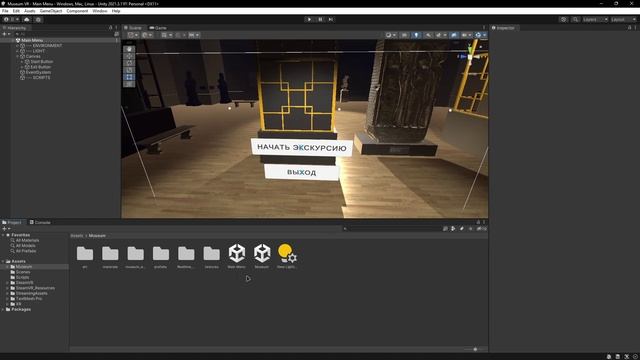Open the Assets menu

point(29,11)
